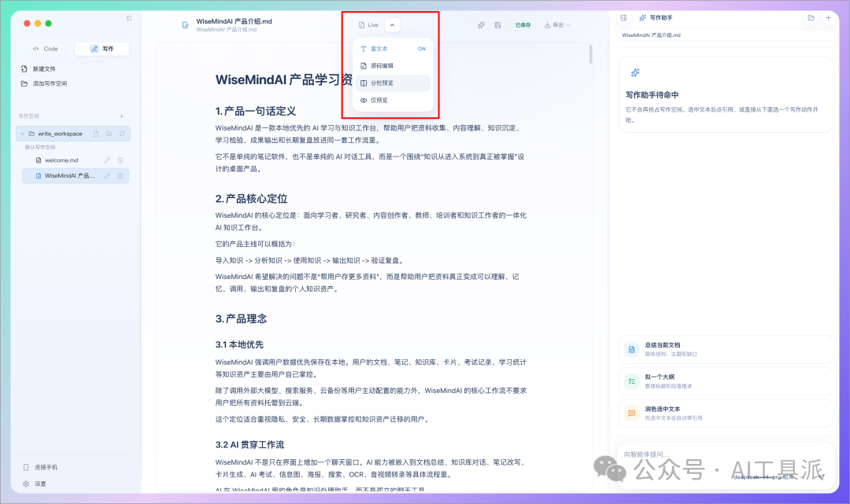
Task: Click the sparkle icon on the 写作助手待命中 card
Action: (x=635, y=72)
